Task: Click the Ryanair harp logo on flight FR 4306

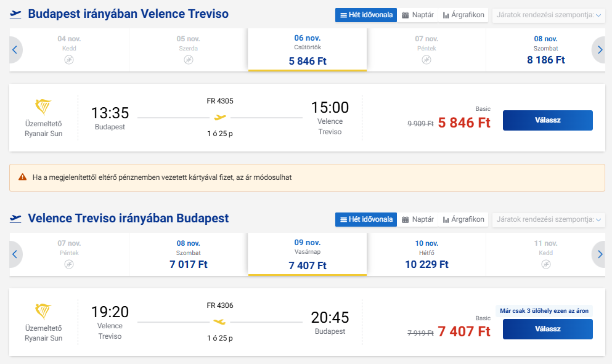Action: pyautogui.click(x=43, y=312)
